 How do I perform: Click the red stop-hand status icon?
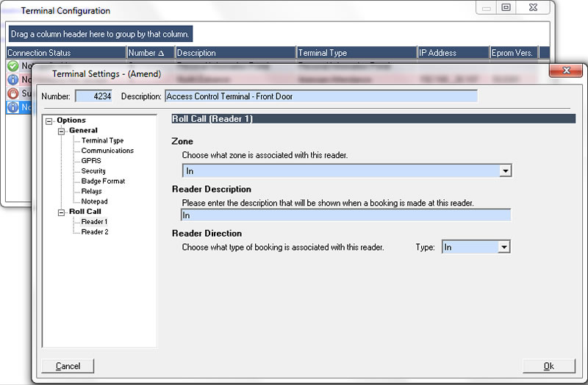pos(13,93)
